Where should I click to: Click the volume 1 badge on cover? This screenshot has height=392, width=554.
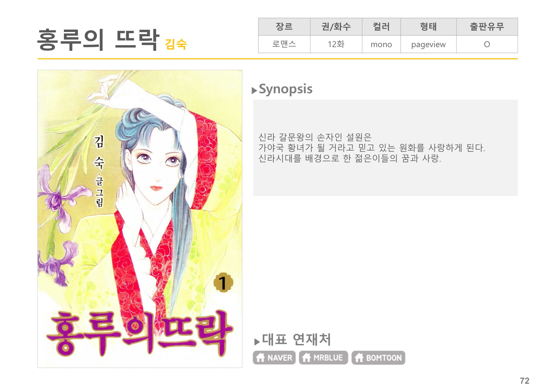223,283
